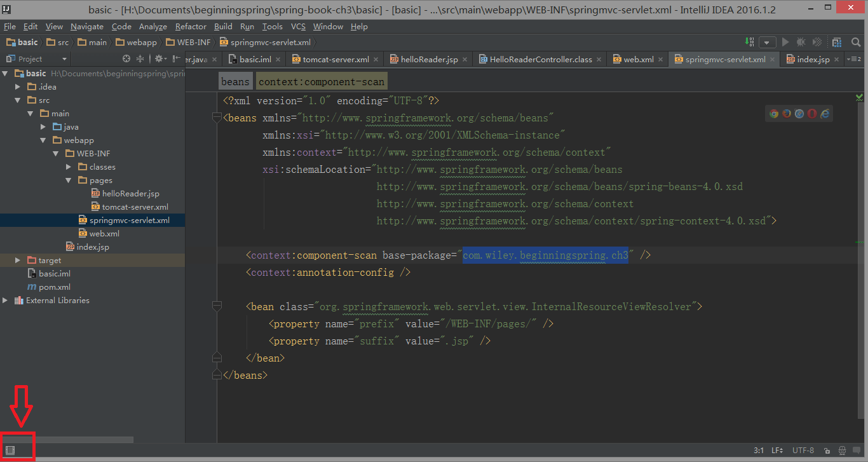
Task: Toggle tool window bars button at bottom-left
Action: tap(10, 451)
